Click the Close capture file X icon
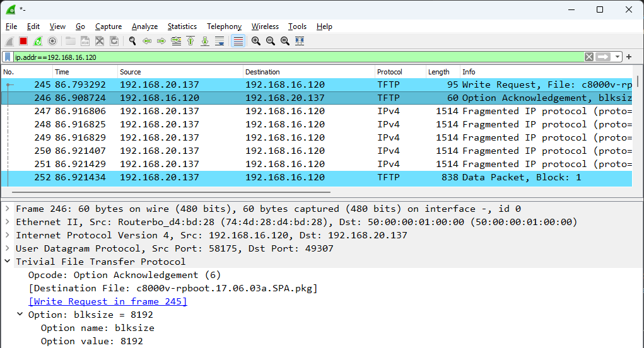This screenshot has height=348, width=644. 100,41
